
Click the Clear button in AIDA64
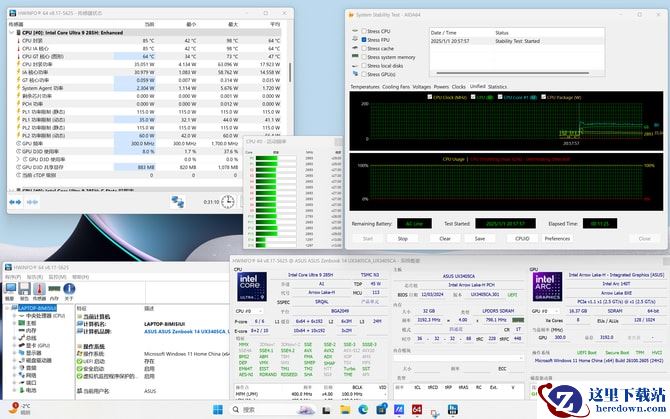pos(445,238)
